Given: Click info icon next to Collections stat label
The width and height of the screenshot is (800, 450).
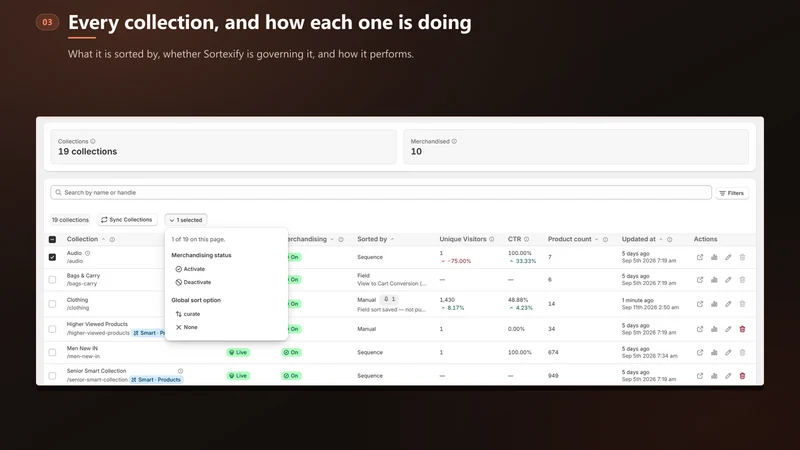Looking at the screenshot, I should pyautogui.click(x=93, y=141).
